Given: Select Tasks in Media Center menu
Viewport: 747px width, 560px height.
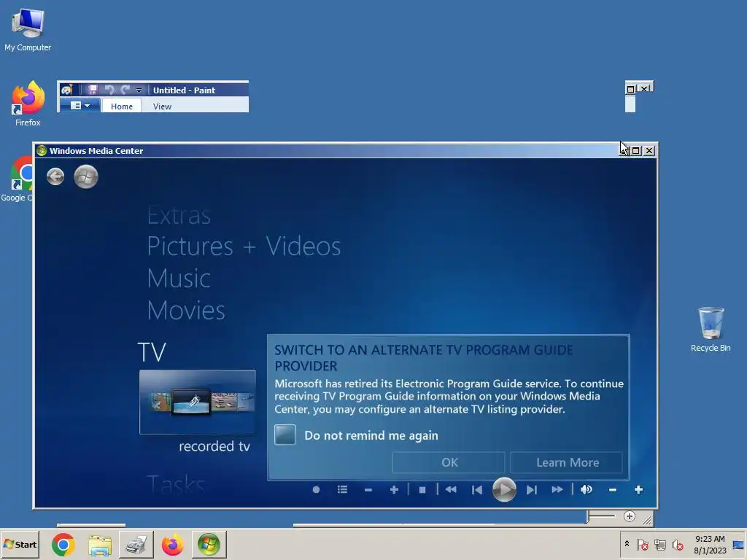Looking at the screenshot, I should [x=176, y=485].
